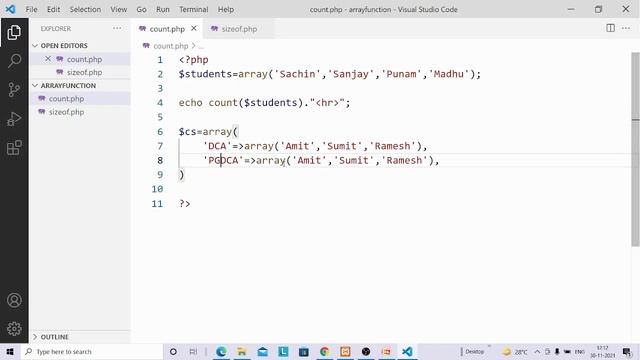Click the Split Editor Right icon
This screenshot has width=640, height=360.
pyautogui.click(x=610, y=28)
